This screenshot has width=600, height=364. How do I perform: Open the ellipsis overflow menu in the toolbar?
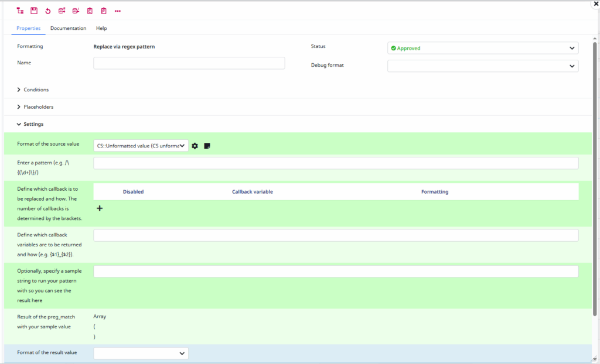(x=117, y=11)
